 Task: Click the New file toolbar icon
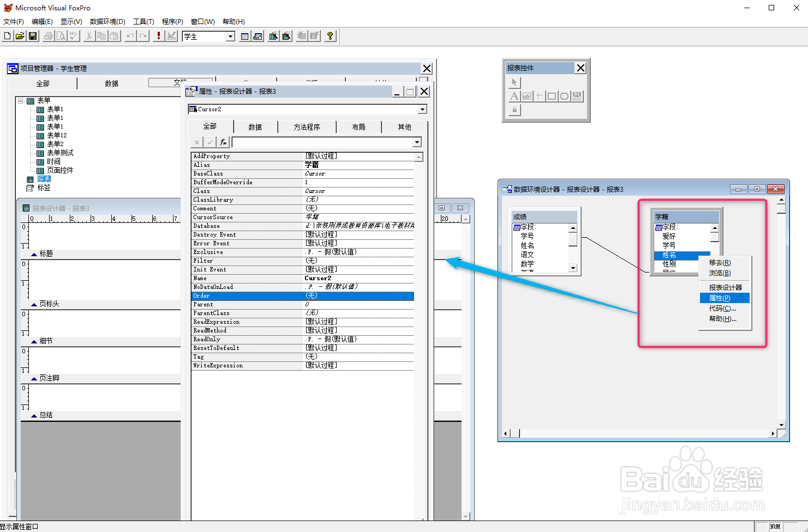(7, 36)
